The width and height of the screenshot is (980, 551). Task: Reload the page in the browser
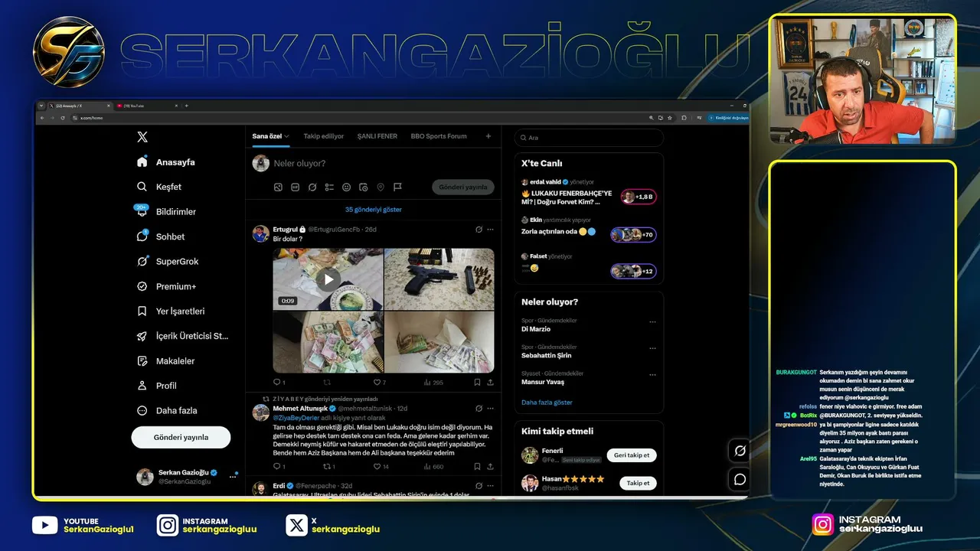(x=62, y=118)
